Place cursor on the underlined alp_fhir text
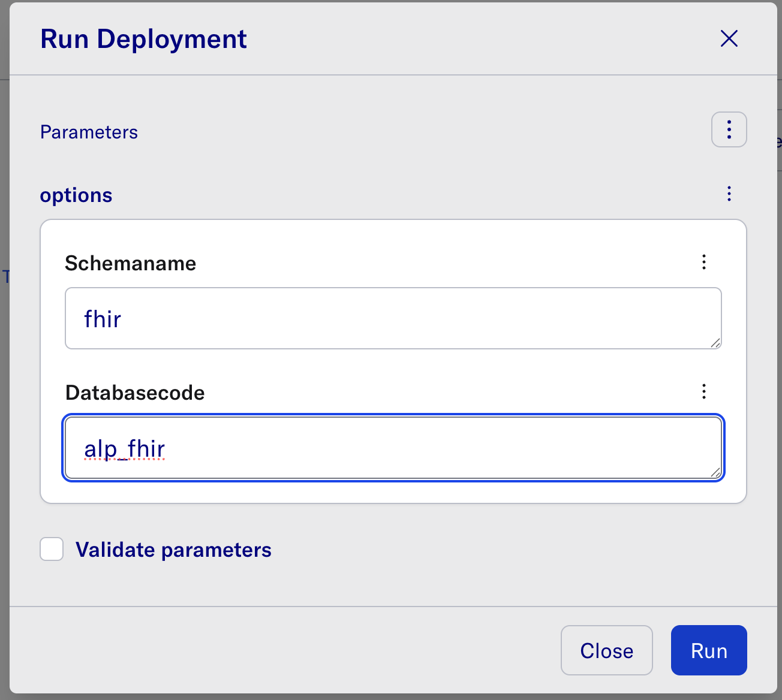 coord(124,449)
